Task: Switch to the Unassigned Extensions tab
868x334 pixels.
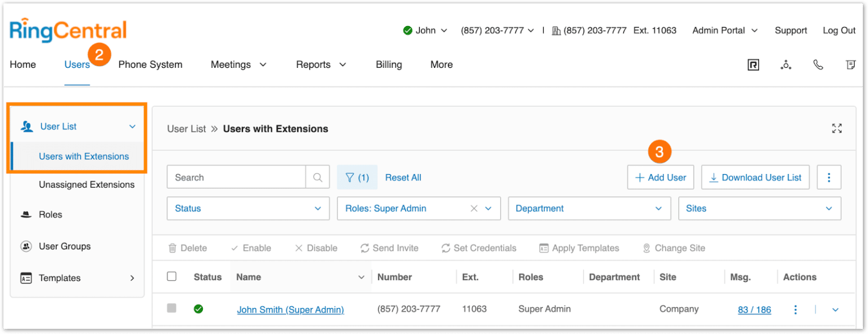Action: click(86, 184)
